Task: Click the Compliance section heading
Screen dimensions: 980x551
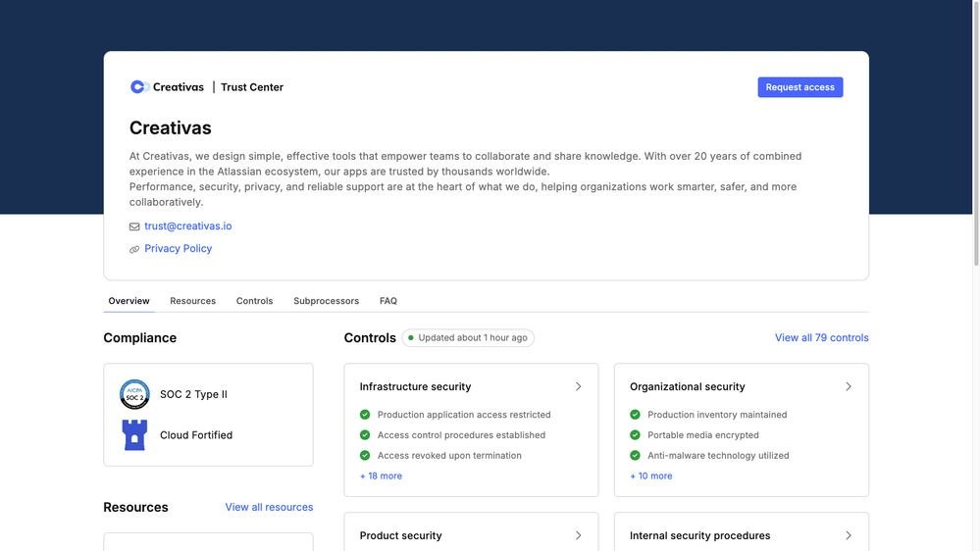Action: click(140, 338)
